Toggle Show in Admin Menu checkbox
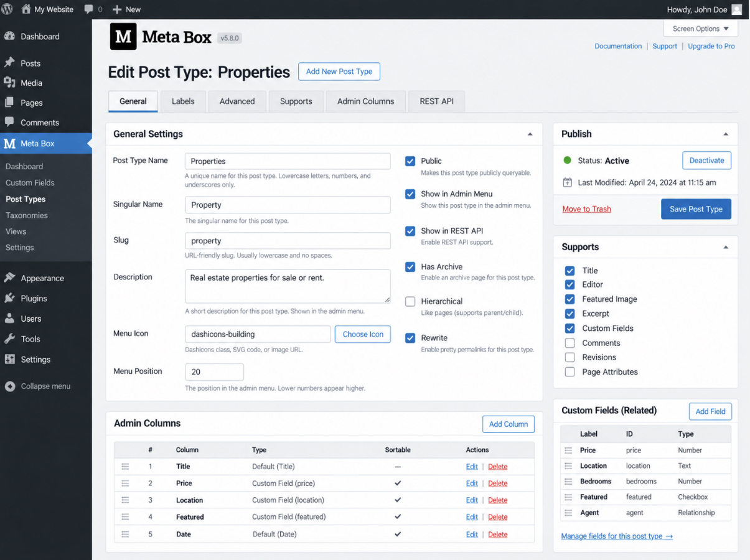Screen dimensions: 750x560 (x=410, y=194)
